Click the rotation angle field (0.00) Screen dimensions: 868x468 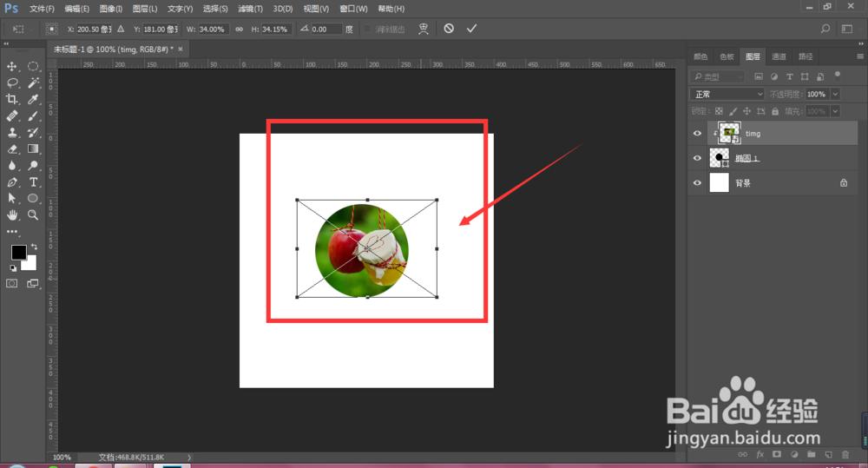(326, 30)
